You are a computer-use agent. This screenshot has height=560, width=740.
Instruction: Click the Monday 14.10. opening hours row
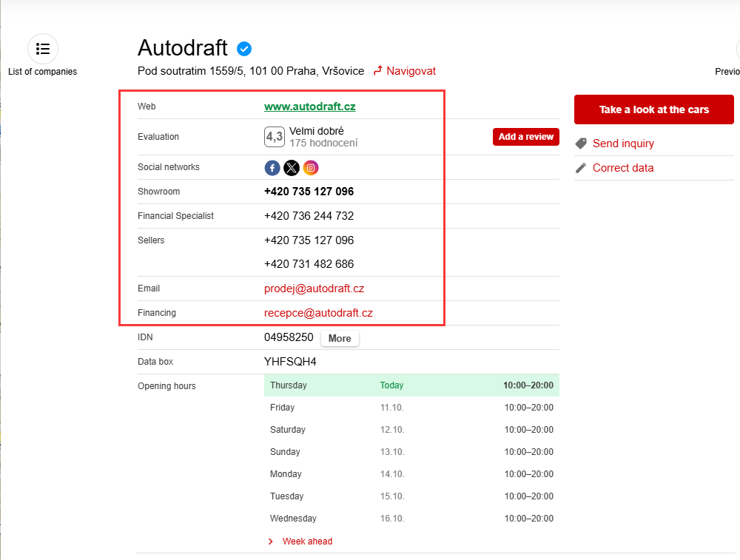coord(411,474)
